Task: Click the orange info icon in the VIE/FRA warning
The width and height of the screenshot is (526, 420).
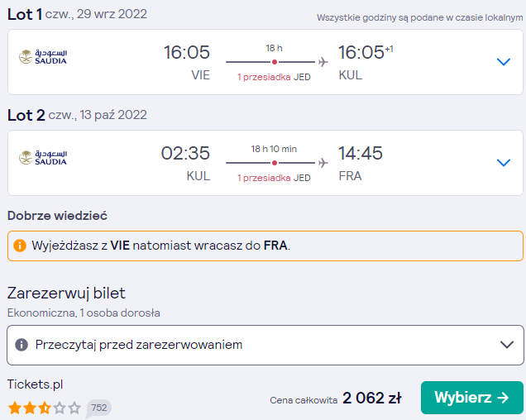Action: [20, 246]
